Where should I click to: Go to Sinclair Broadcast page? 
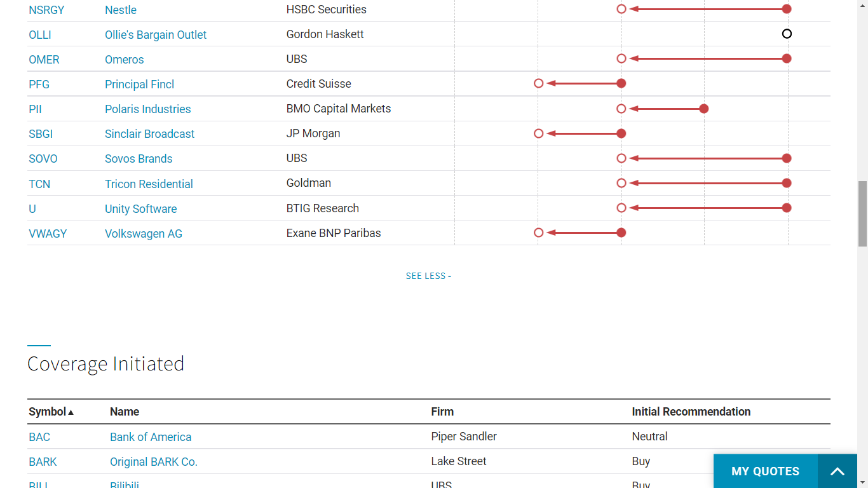click(x=150, y=134)
